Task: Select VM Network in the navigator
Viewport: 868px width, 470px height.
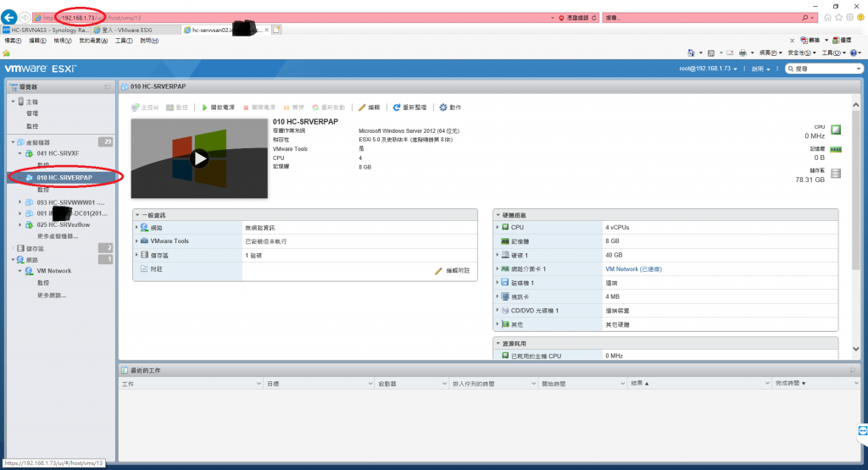Action: point(53,271)
